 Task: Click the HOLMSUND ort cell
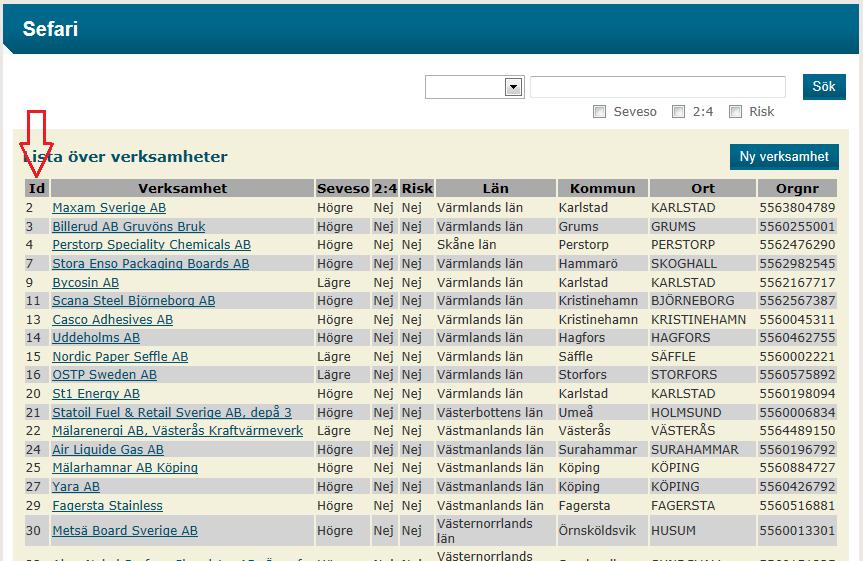686,412
